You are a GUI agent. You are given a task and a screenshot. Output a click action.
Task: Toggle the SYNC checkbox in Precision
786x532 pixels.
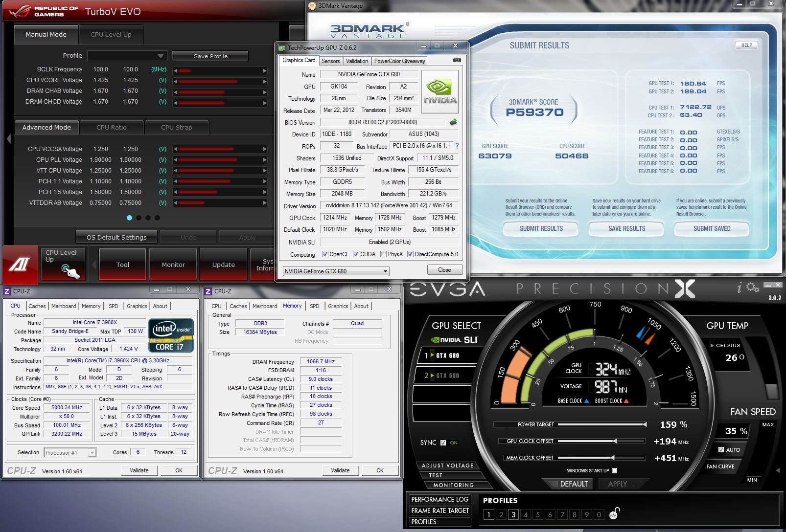tap(443, 443)
